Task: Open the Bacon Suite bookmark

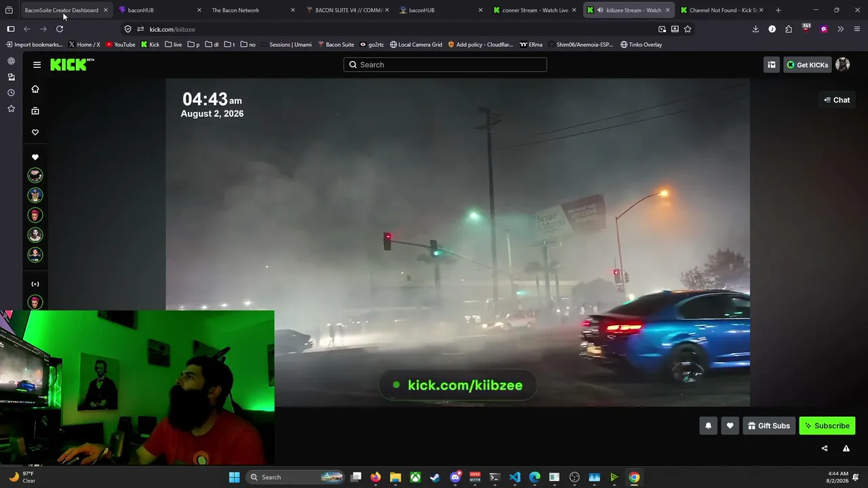Action: point(336,45)
